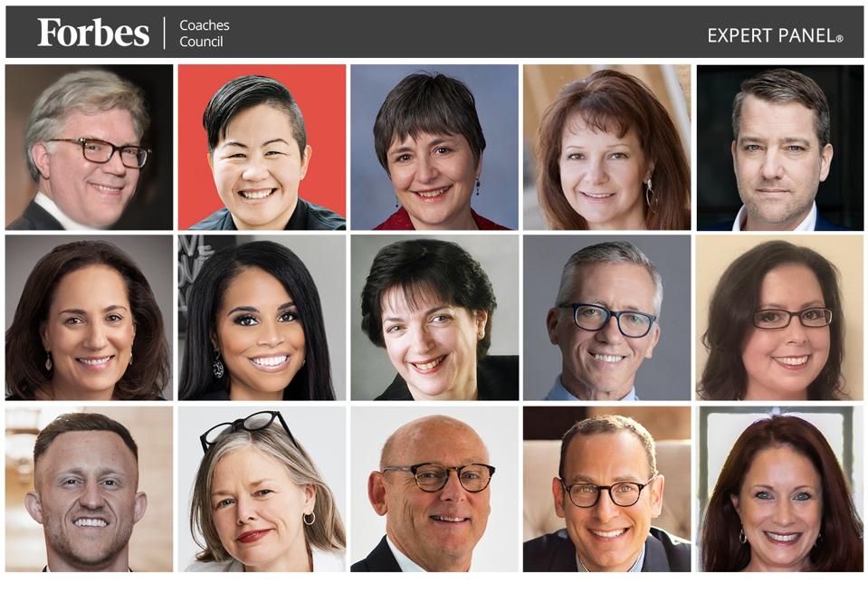This screenshot has width=868, height=593.
Task: Select the top-row woman with long auburn hair
Action: pyautogui.click(x=607, y=148)
